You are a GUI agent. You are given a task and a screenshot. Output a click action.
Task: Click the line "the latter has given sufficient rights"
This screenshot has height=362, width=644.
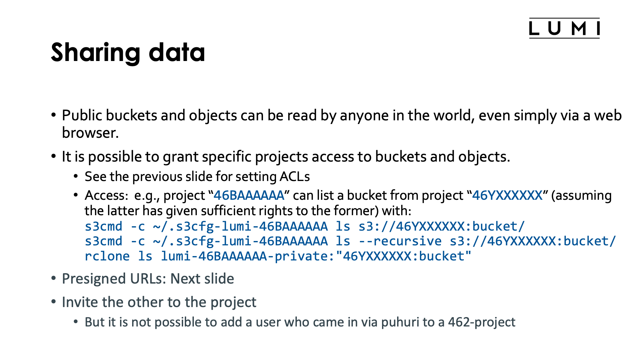coord(248,211)
